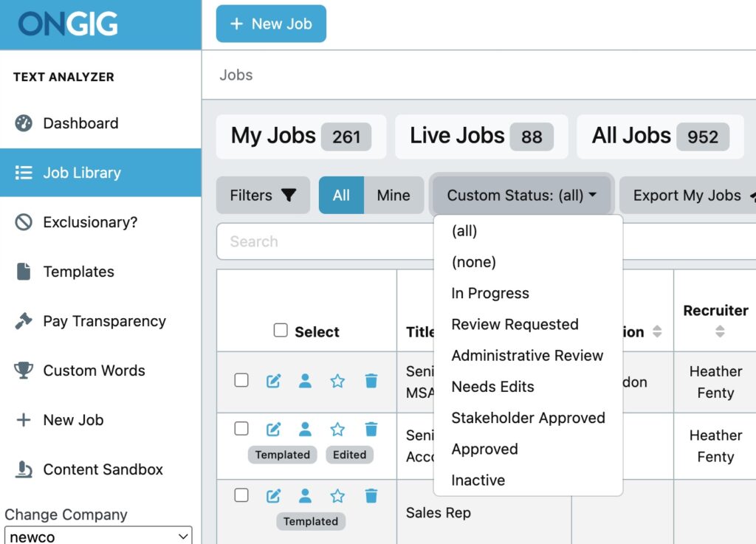Star the first job row as favorite
Screen dimensions: 756x544
337,381
